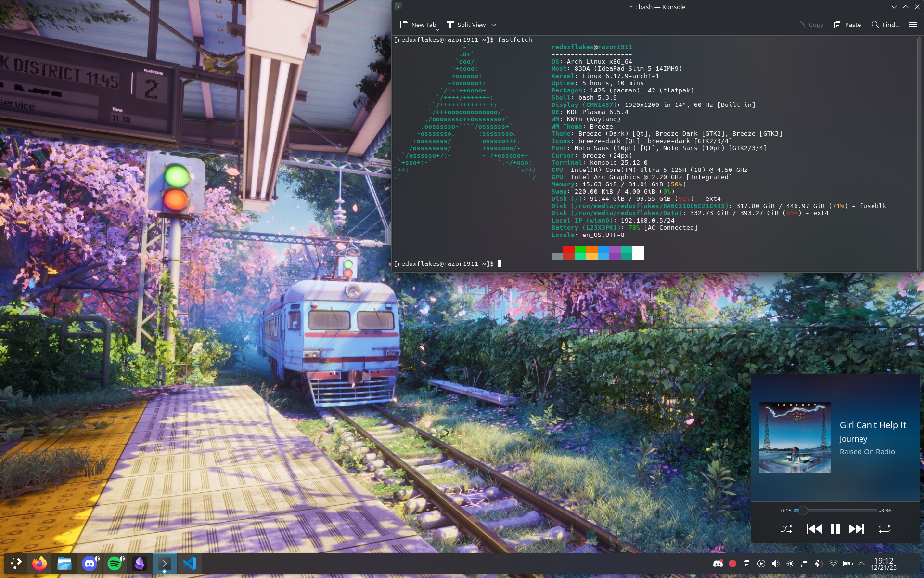Click the Raised On Radio album art
Screen dimensions: 924x578
coord(795,437)
